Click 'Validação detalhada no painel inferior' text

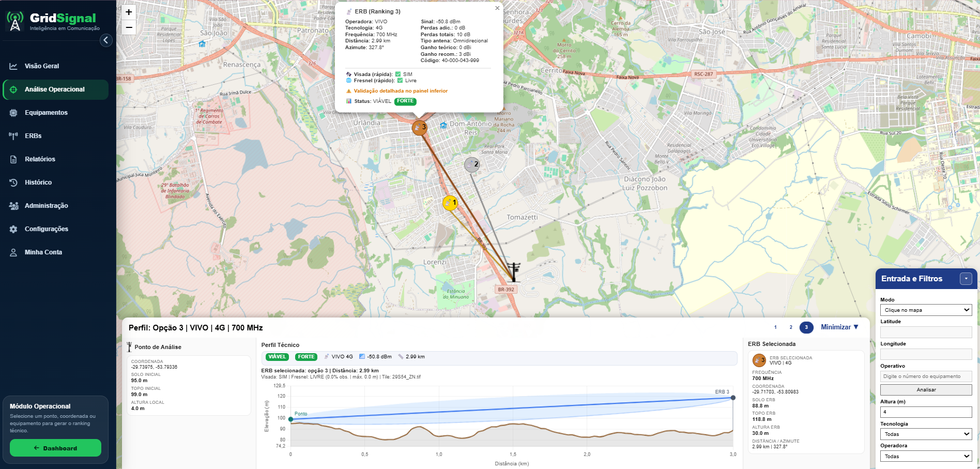[401, 91]
